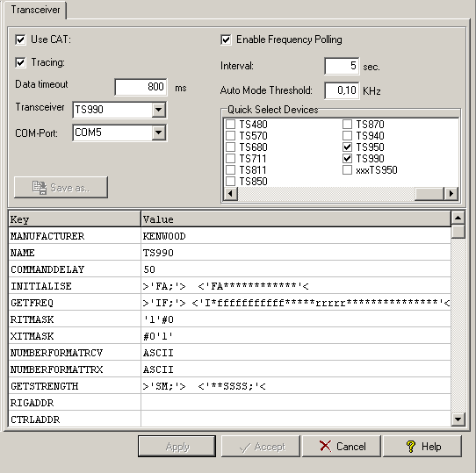This screenshot has height=473, width=476.
Task: Select the MANUFACTURER key cell
Action: pos(75,236)
